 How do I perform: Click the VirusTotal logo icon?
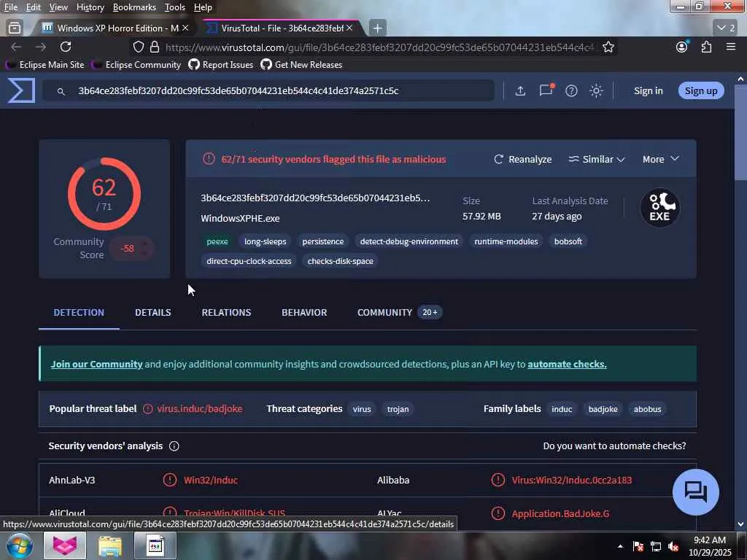point(21,90)
